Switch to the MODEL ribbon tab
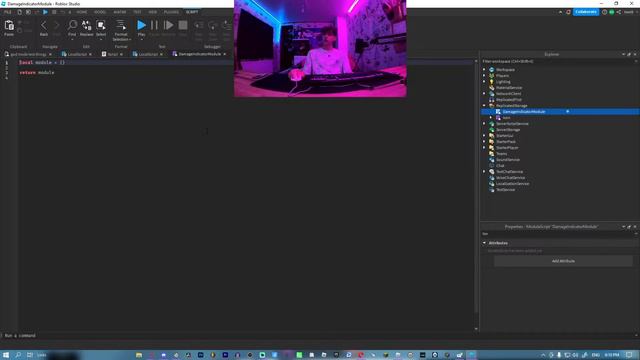The height and width of the screenshot is (360, 640). pos(100,12)
